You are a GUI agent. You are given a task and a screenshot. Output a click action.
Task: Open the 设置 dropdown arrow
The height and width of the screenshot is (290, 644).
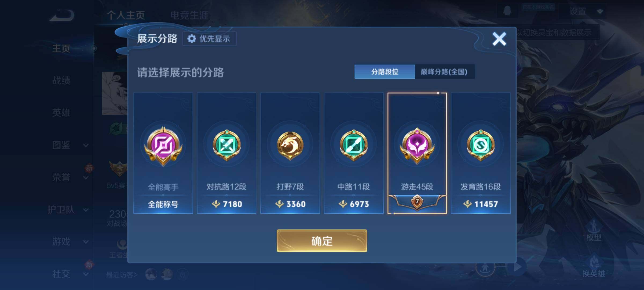click(x=600, y=12)
